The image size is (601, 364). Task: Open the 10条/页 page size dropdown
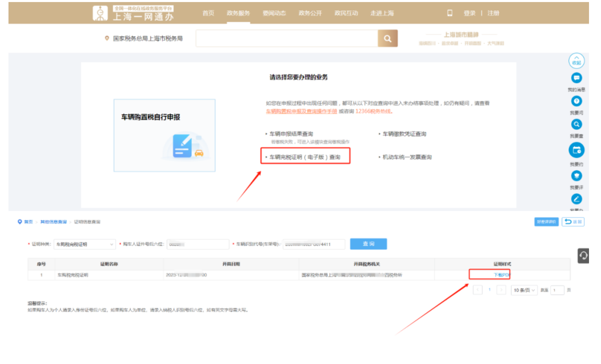tap(525, 290)
